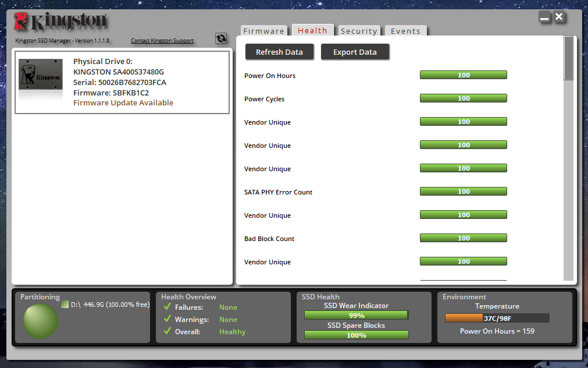Open the Contact Kingston Support link
Image resolution: width=588 pixels, height=368 pixels.
(162, 41)
